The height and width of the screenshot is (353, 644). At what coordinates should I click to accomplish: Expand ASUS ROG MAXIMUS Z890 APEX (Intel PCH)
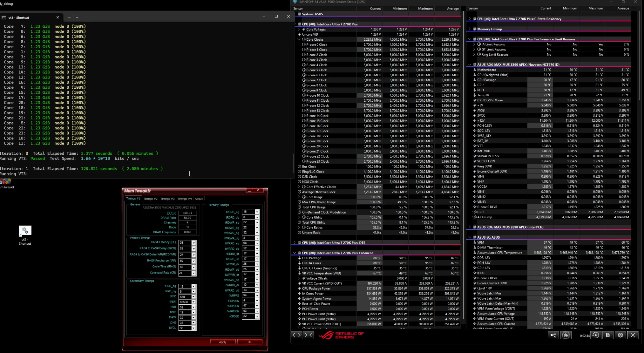pos(470,227)
